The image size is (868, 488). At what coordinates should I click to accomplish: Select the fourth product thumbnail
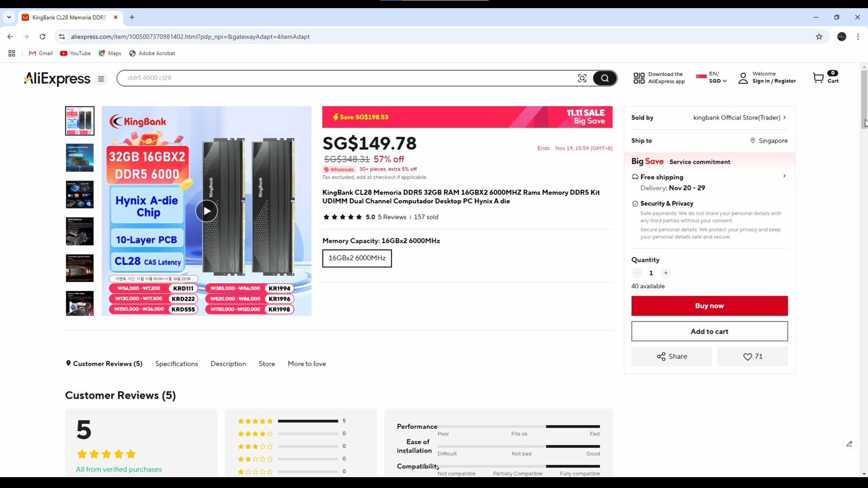pos(80,231)
